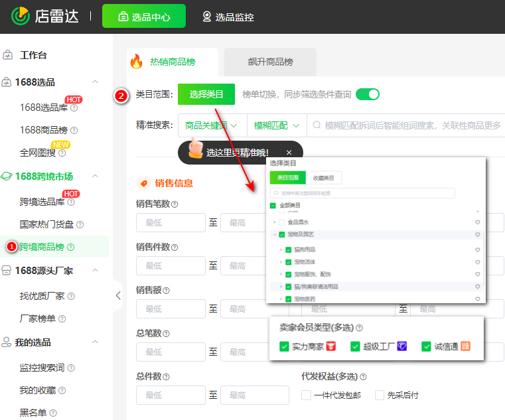Open 国家热门货盘 sidebar link
Viewport: 505px width, 420px height.
pos(46,224)
